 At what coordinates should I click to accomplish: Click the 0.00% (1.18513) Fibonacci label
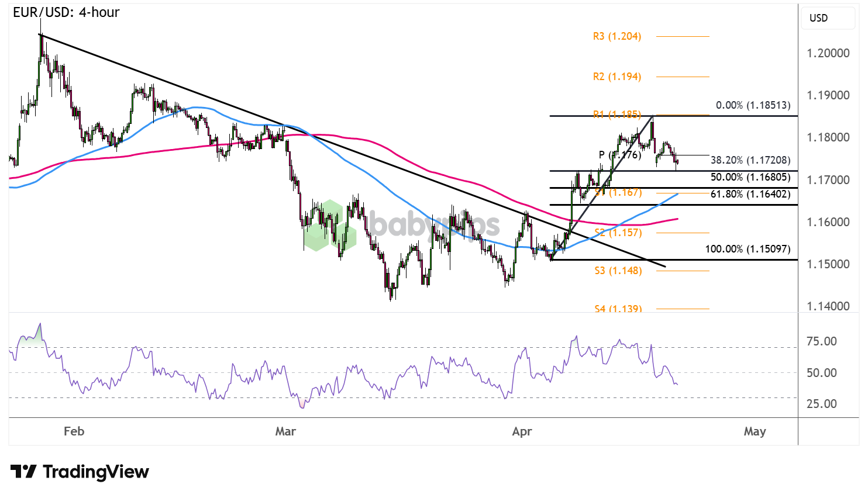coord(753,105)
